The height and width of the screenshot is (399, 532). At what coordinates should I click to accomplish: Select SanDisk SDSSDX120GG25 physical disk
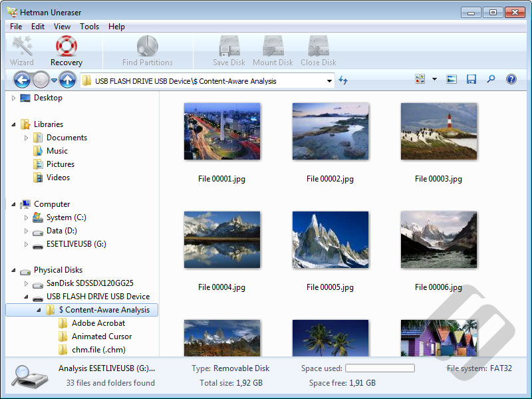pyautogui.click(x=89, y=283)
